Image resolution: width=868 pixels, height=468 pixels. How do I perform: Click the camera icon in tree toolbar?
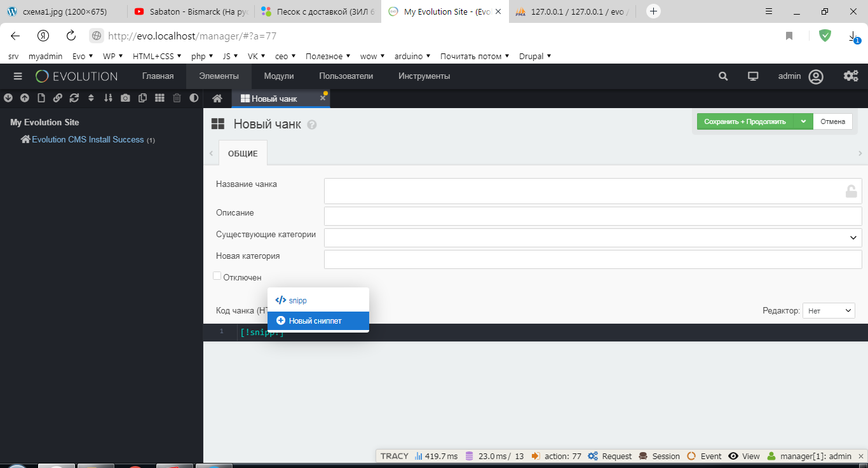click(x=125, y=98)
